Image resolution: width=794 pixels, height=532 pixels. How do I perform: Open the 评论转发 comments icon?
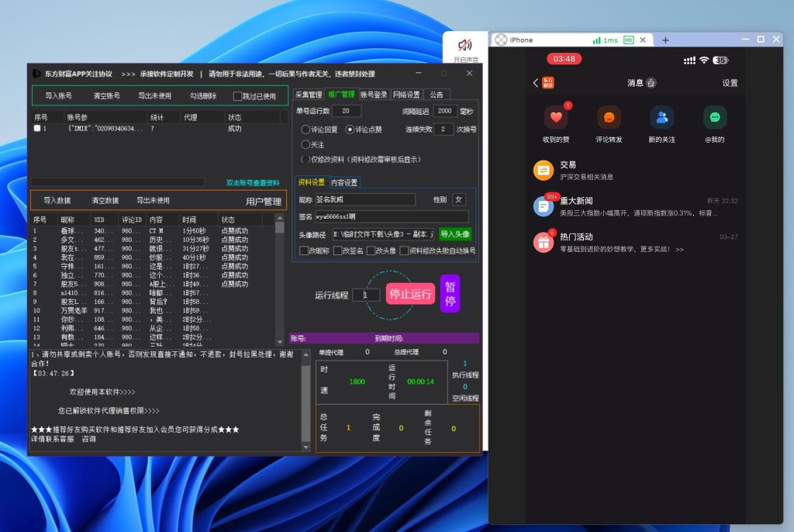609,118
